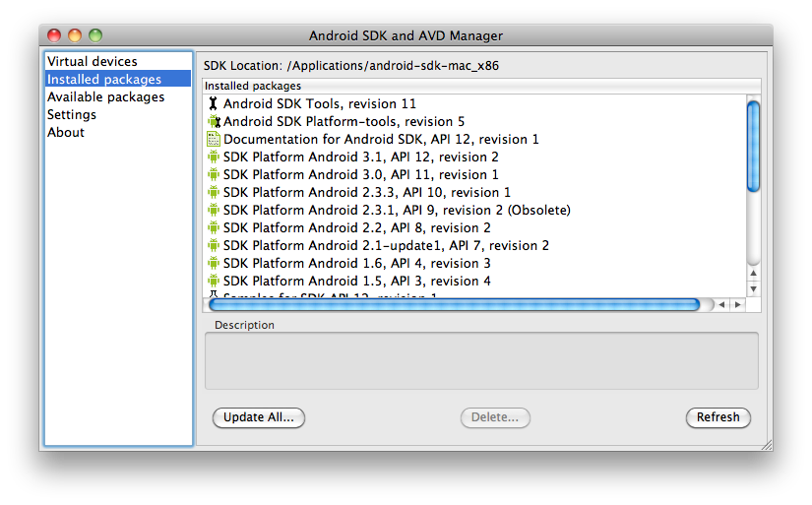Click the Android icon for SDK Platform 3.1
This screenshot has width=812, height=505.
[214, 157]
